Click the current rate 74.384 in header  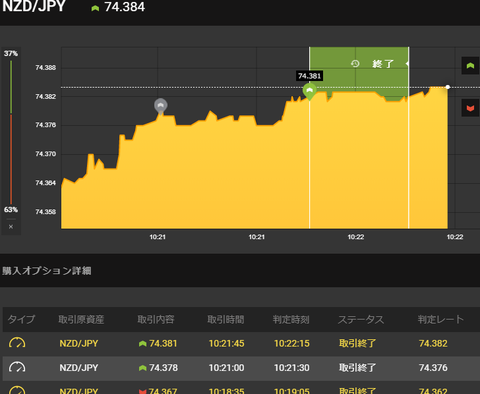click(125, 7)
